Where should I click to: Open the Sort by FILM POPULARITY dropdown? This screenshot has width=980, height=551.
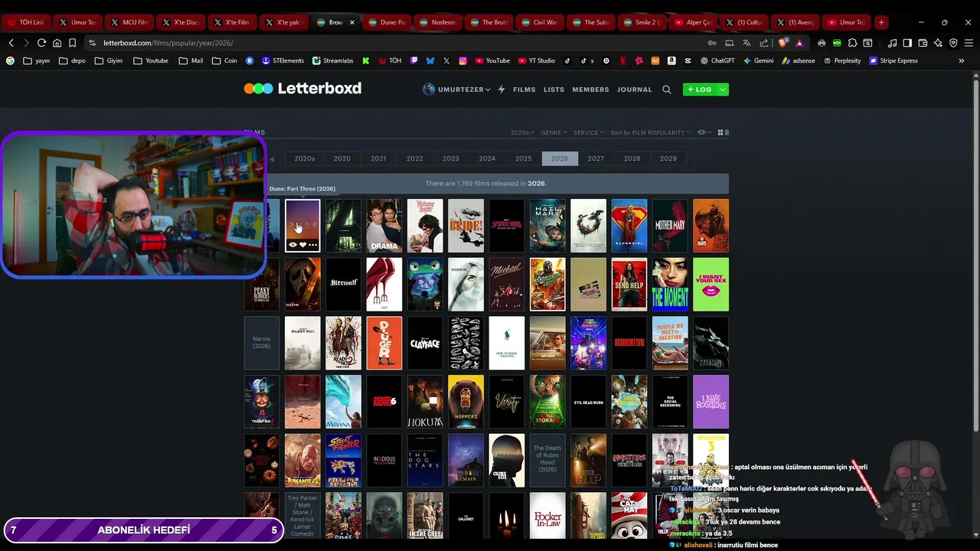[x=651, y=132]
